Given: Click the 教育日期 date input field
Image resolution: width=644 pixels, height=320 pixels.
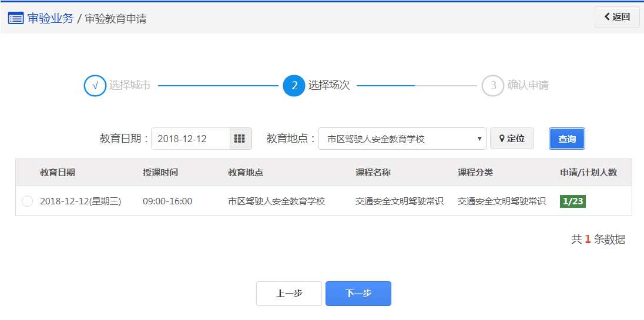Looking at the screenshot, I should point(190,139).
